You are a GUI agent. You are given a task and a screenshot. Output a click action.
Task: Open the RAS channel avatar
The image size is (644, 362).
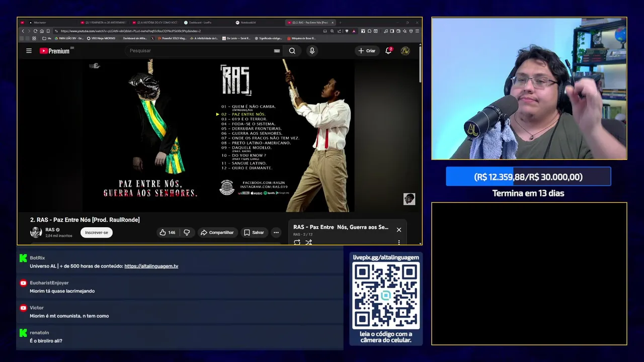tap(36, 232)
